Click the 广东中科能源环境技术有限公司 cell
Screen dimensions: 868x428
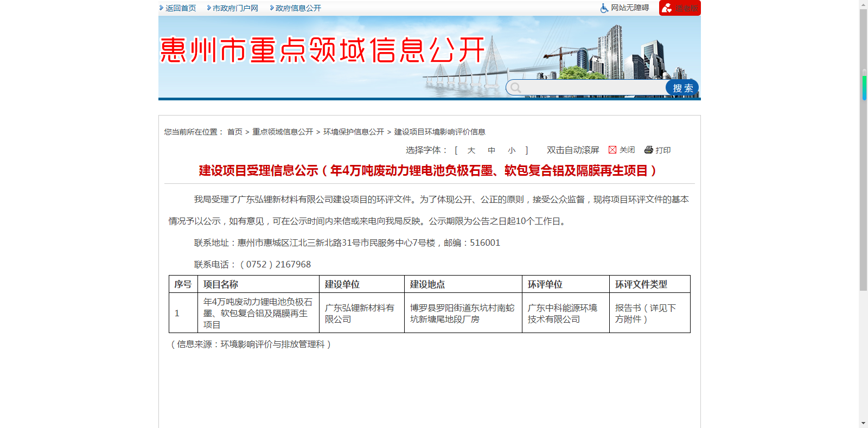click(x=566, y=313)
